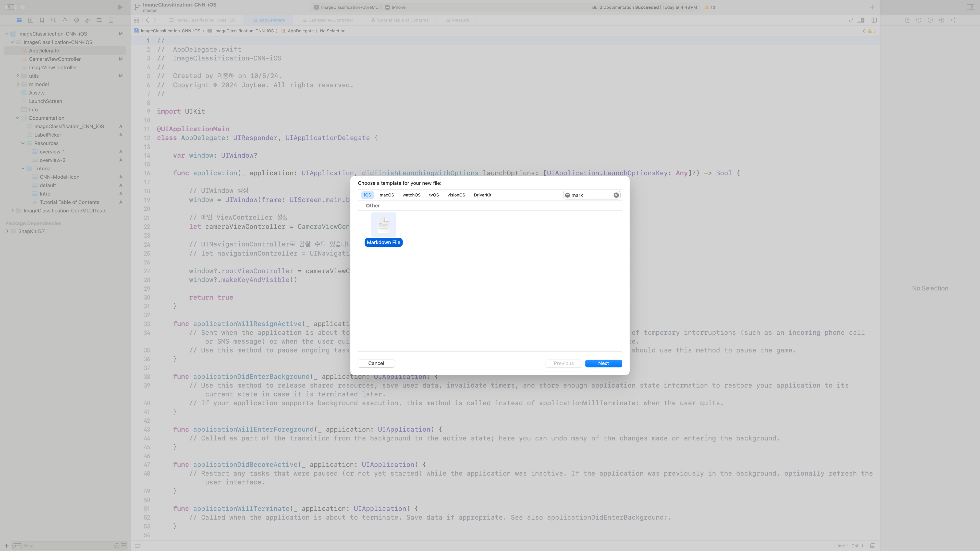
Task: Show the Breakpoint navigator icon
Action: pyautogui.click(x=99, y=20)
